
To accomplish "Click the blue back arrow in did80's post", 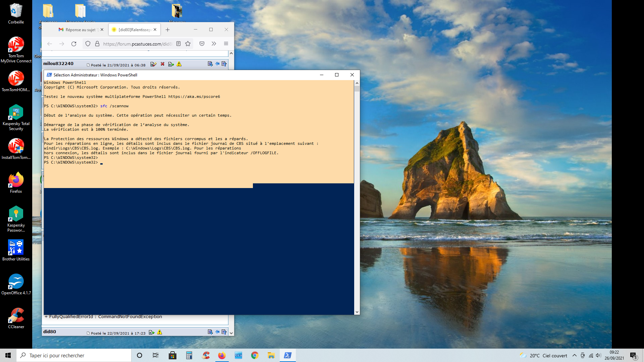I will click(217, 332).
